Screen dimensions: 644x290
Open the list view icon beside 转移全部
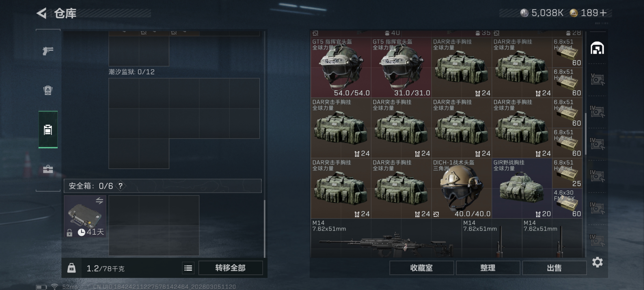188,268
